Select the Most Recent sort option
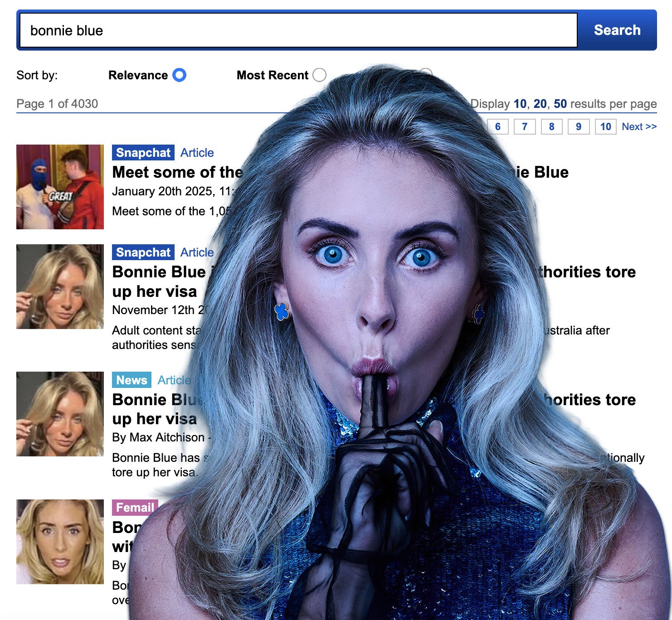 pos(319,75)
